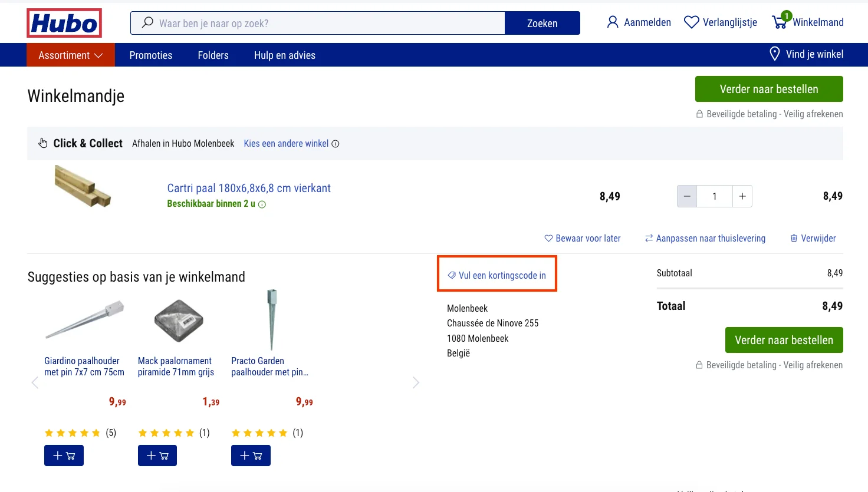Go to previous suggestions with left arrow

(x=35, y=382)
